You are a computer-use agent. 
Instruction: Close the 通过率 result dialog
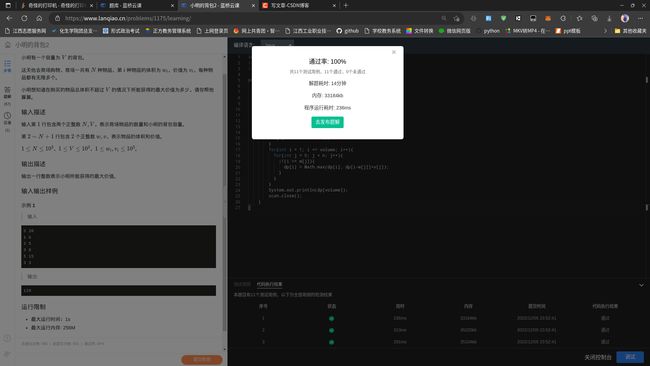[394, 52]
